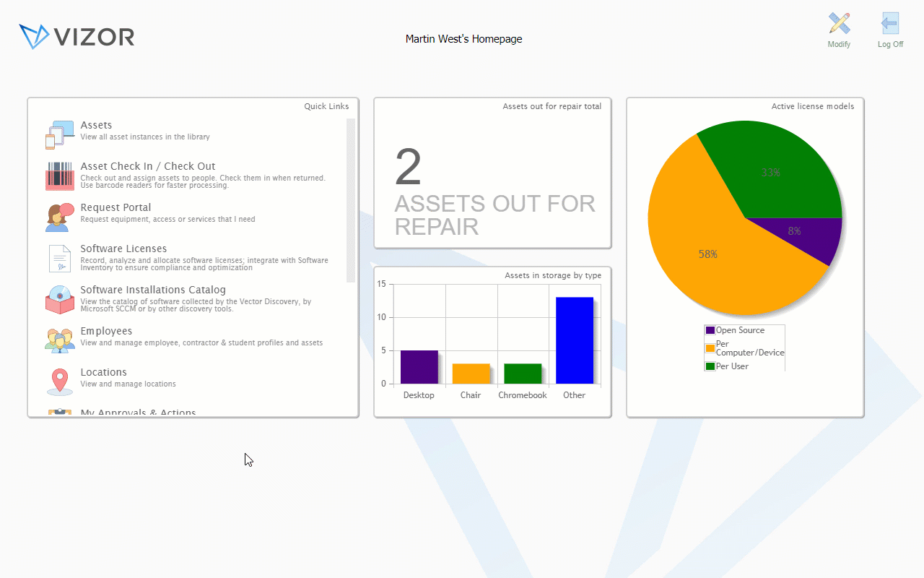This screenshot has height=578, width=924.
Task: Click the 'Assets out for repair total' title
Action: (552, 106)
